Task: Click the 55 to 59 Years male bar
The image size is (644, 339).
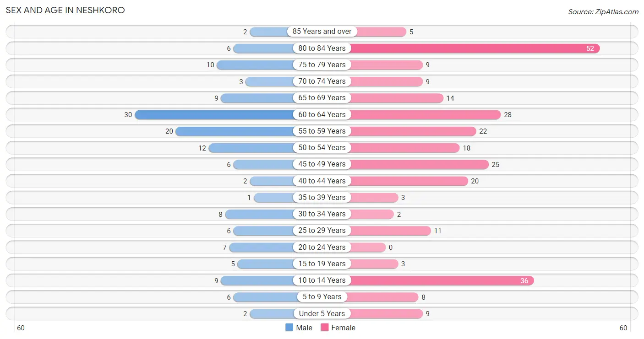Action: point(235,131)
